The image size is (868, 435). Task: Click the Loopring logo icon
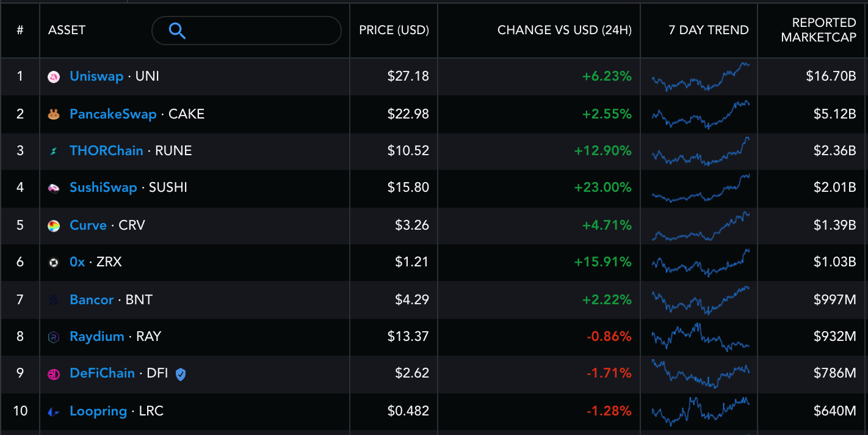pyautogui.click(x=54, y=412)
